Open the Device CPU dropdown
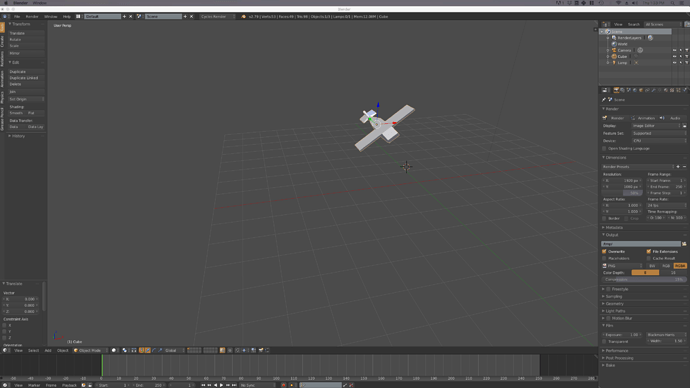The image size is (690, 388). pos(659,141)
